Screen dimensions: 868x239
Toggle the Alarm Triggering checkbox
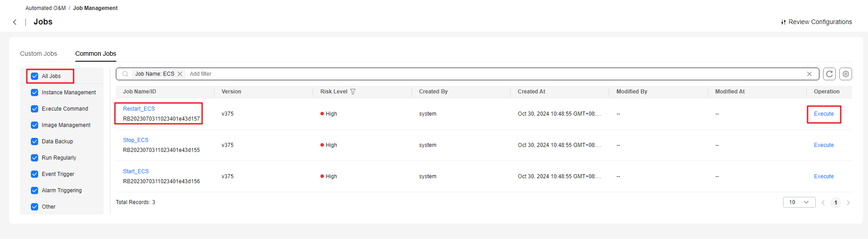coord(35,190)
